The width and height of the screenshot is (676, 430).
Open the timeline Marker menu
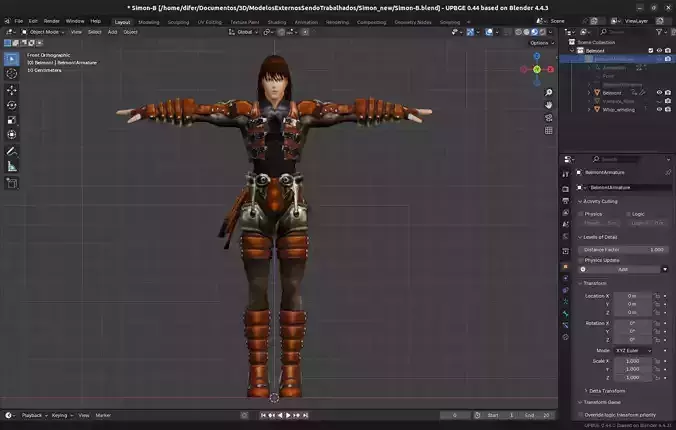pos(103,415)
